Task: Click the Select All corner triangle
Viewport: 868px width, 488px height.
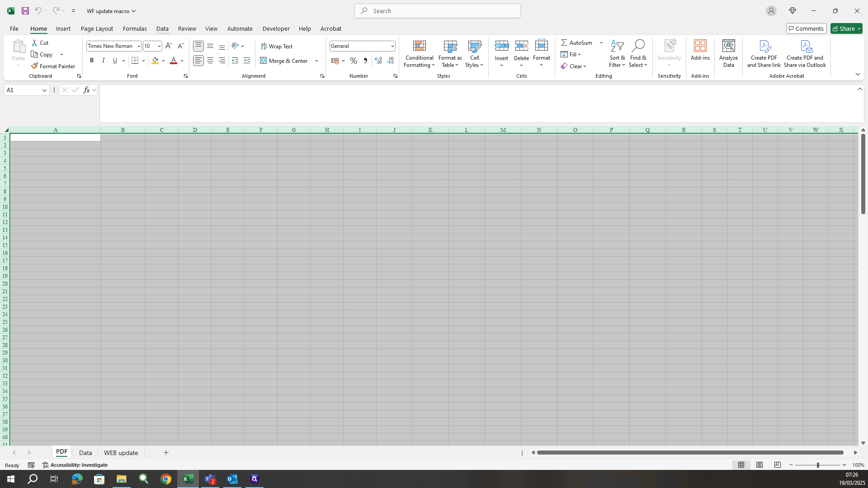Action: tap(6, 130)
